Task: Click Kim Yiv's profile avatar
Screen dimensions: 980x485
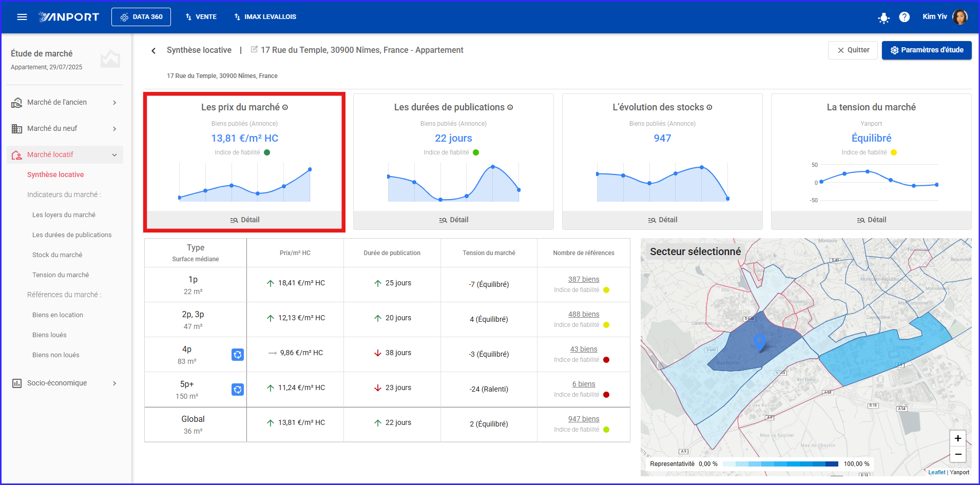Action: 959,17
